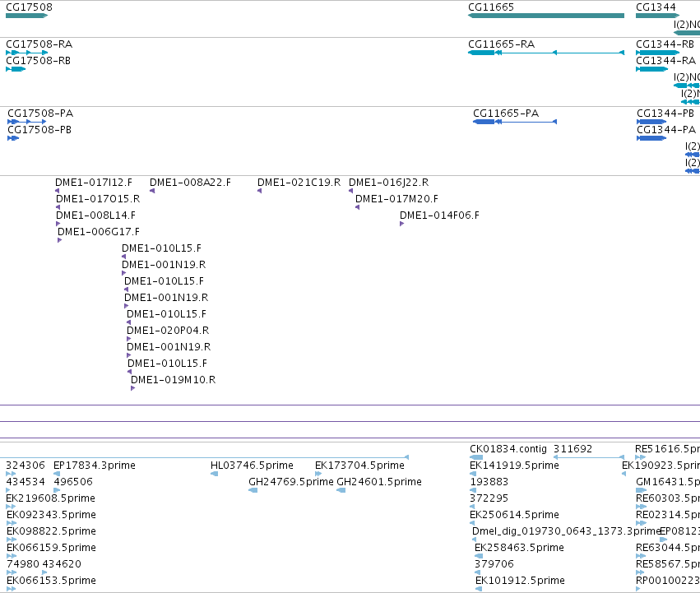Screen dimensions: 700x593
Task: Click the CG11665-RA transcript line
Action: point(546,53)
